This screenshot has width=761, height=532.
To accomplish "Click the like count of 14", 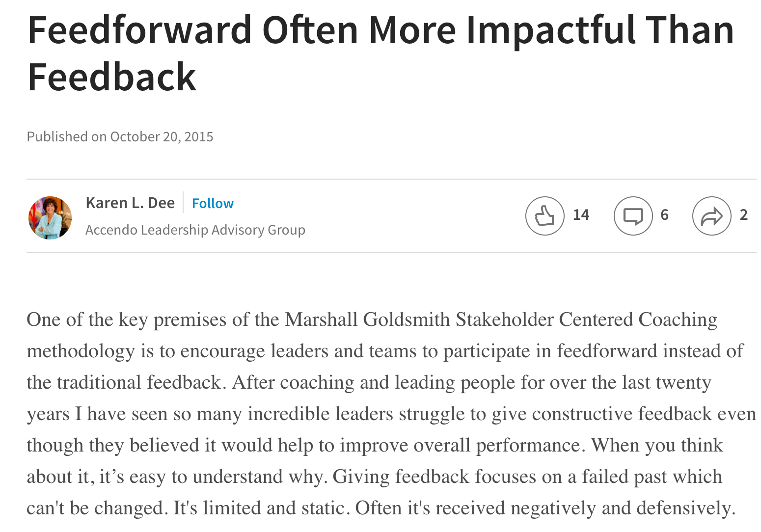I will click(x=581, y=215).
